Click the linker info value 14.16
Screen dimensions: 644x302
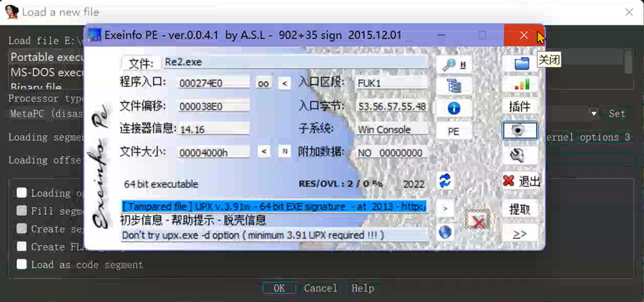[213, 130]
